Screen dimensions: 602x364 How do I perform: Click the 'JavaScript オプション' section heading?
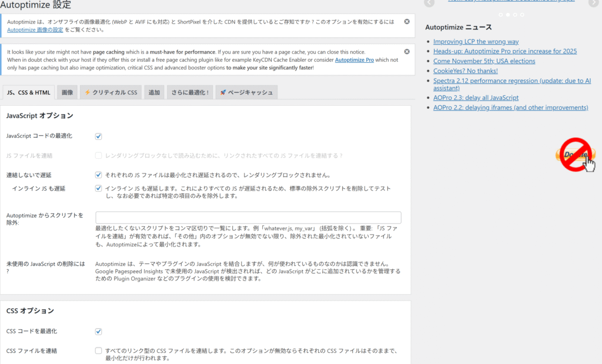(x=39, y=116)
